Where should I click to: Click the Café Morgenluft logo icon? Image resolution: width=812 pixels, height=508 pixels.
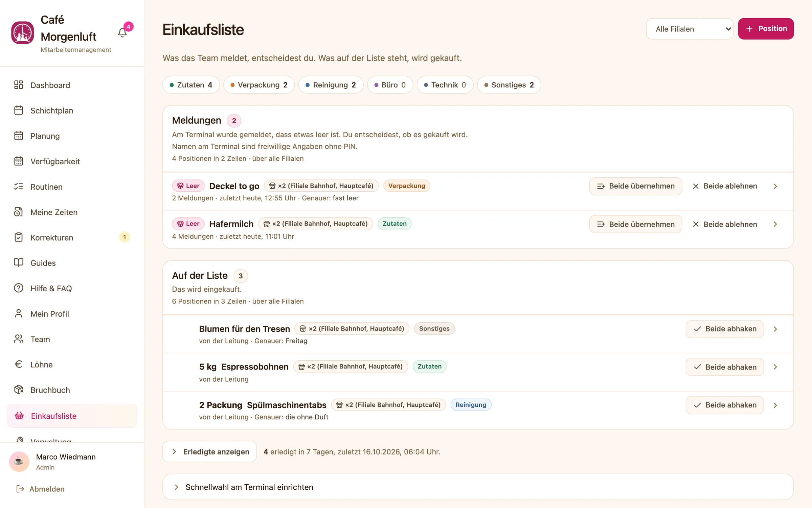click(22, 33)
